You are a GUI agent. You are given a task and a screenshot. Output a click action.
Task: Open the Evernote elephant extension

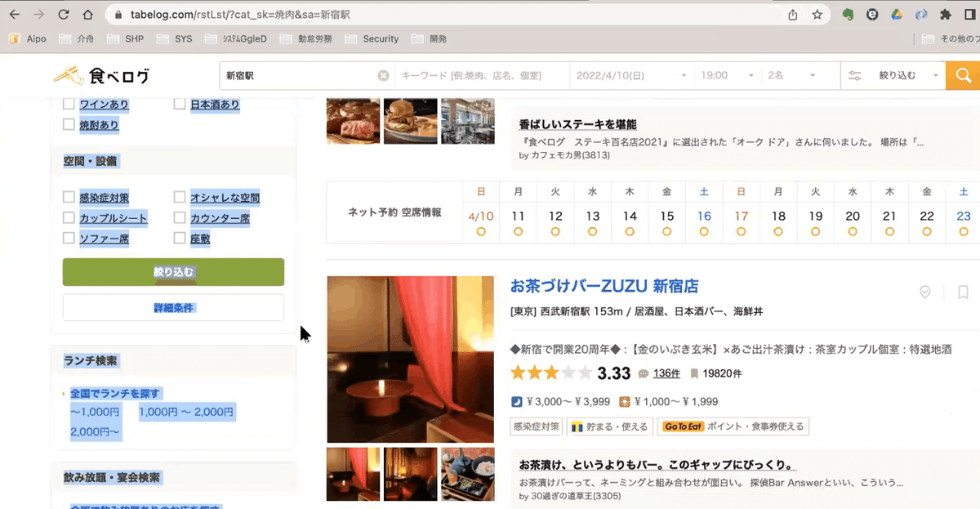(849, 15)
